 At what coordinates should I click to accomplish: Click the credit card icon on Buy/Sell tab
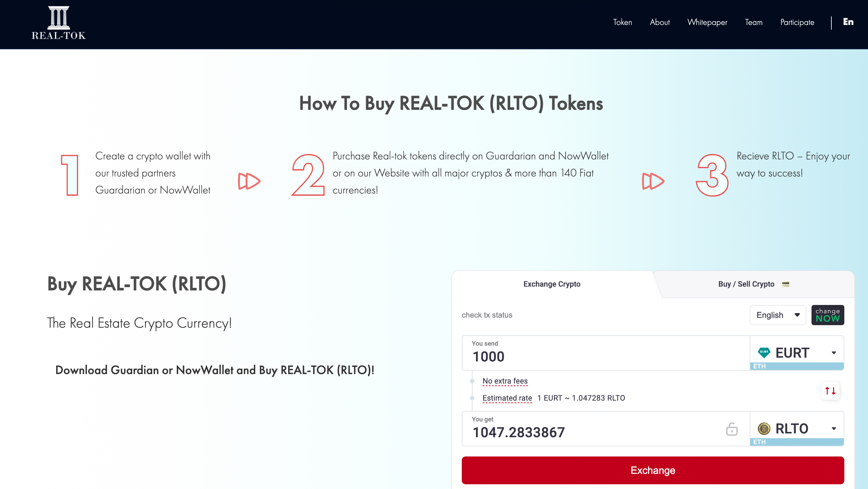coord(785,284)
